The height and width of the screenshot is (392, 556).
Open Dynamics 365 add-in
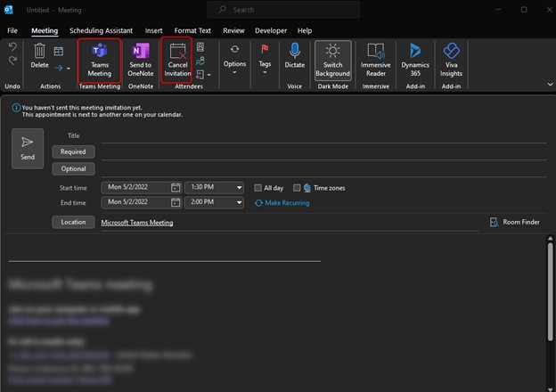click(415, 59)
